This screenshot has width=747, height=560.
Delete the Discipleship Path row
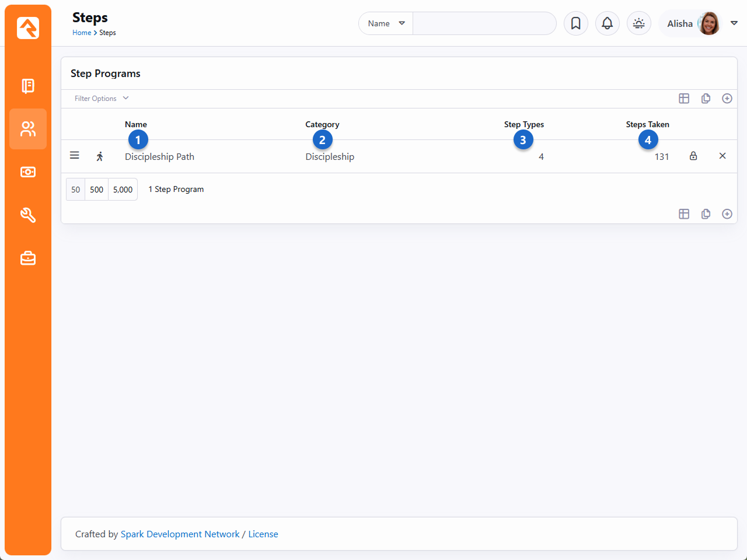click(x=722, y=156)
